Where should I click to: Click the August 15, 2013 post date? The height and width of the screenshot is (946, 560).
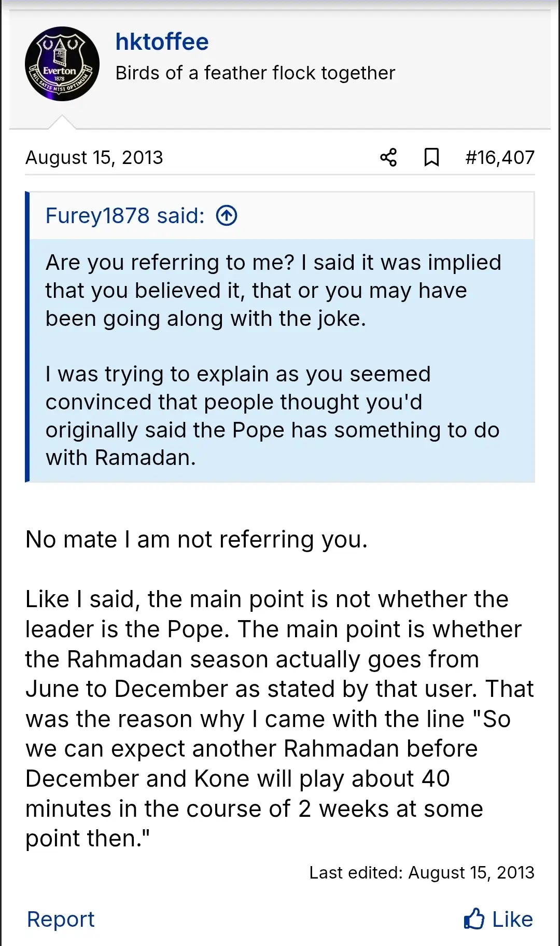coord(94,157)
